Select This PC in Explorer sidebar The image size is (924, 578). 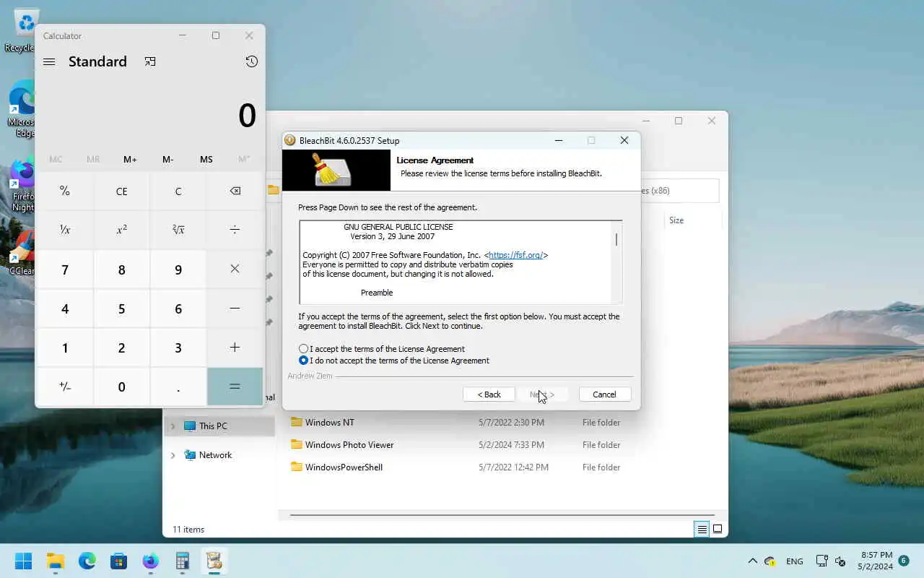coord(219,426)
